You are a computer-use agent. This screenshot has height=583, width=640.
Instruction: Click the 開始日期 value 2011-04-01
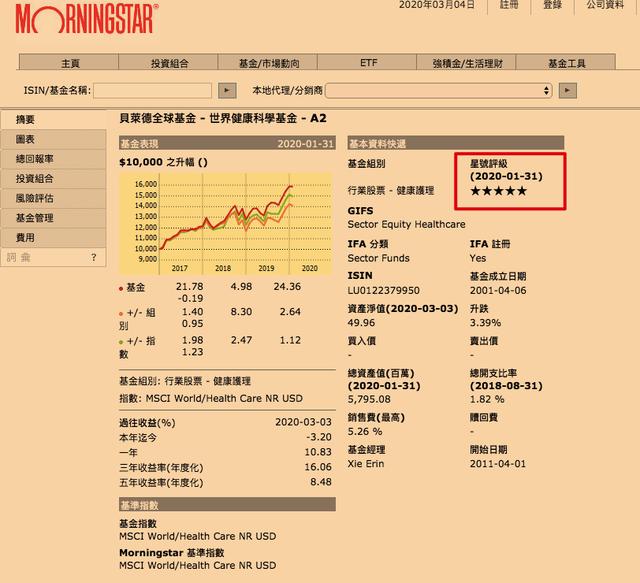[498, 464]
